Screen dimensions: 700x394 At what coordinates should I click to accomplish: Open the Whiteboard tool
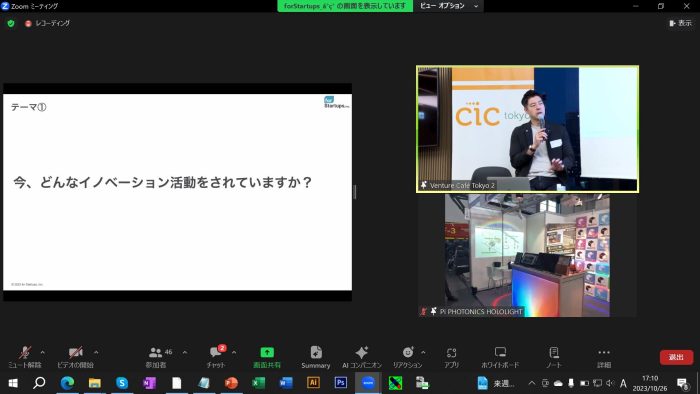pos(500,357)
